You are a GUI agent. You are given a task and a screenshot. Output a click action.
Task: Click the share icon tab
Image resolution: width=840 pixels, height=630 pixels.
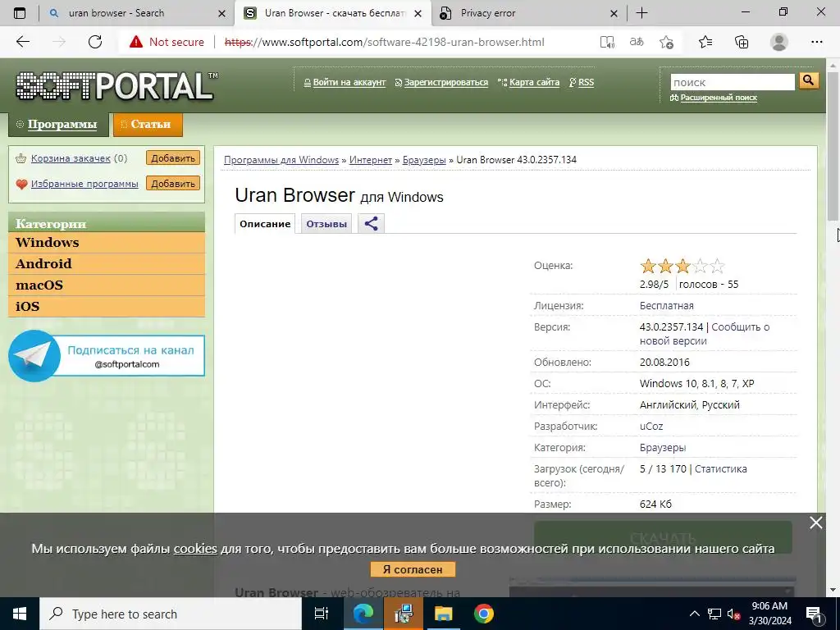click(372, 223)
